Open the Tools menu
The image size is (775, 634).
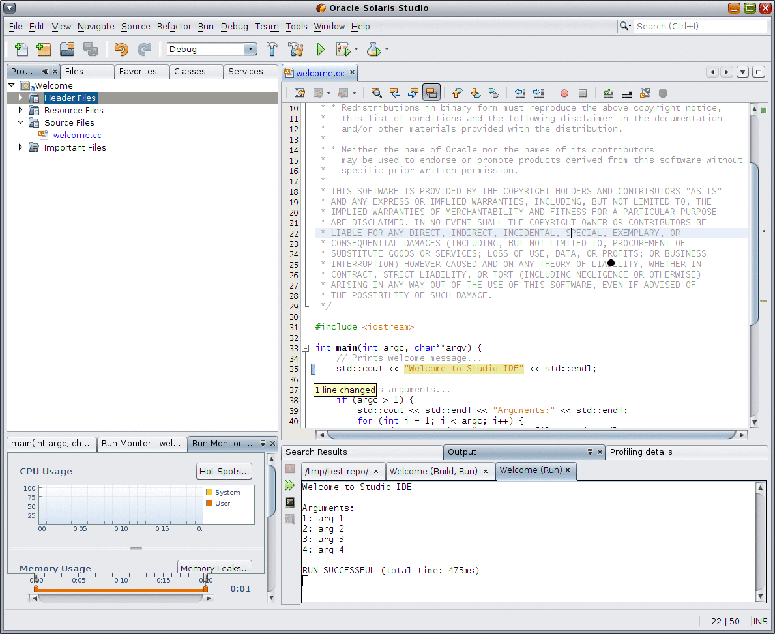pos(296,26)
